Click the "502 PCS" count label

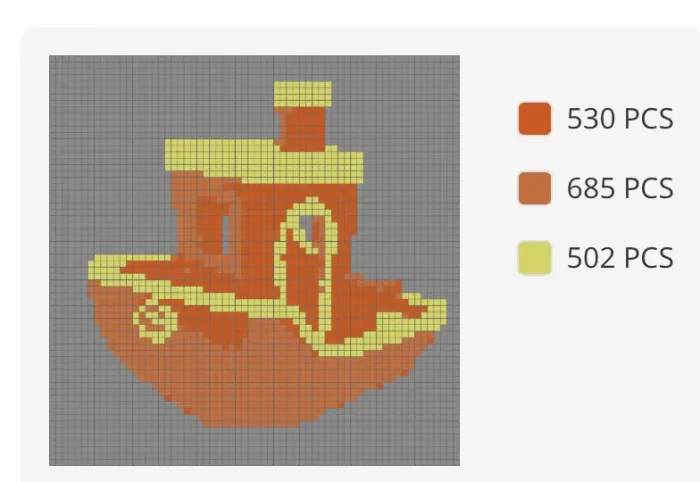click(620, 258)
